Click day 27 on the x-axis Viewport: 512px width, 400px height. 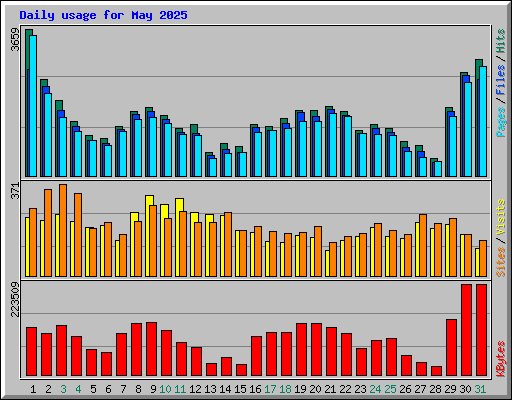tap(420, 389)
